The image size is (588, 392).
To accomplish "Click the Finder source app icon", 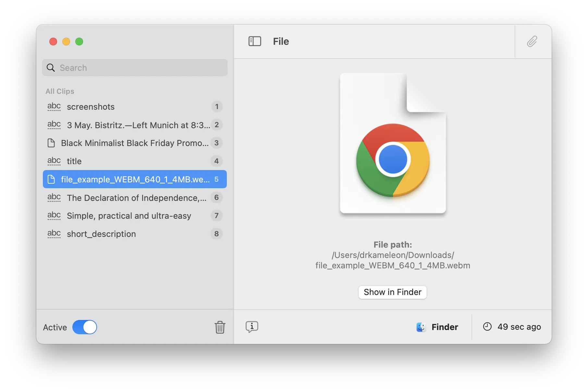I will 421,327.
